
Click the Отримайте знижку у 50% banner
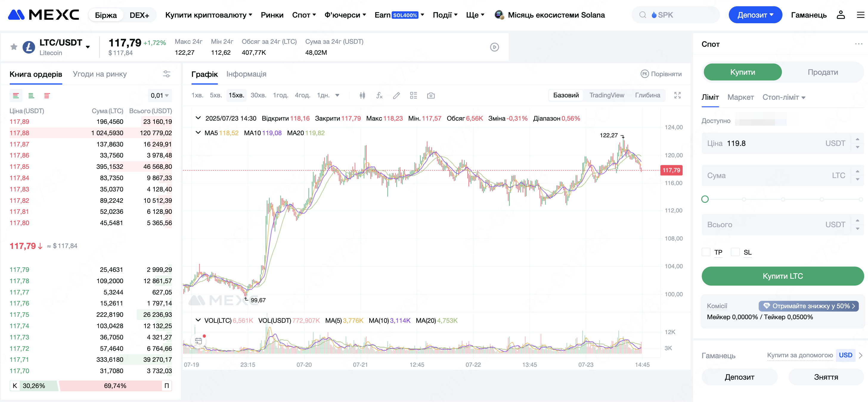coord(808,306)
